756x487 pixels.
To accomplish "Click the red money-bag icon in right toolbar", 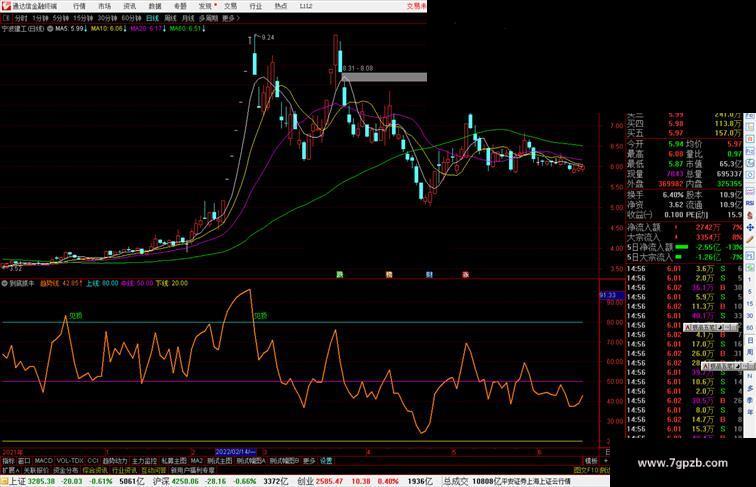I will pos(750,215).
